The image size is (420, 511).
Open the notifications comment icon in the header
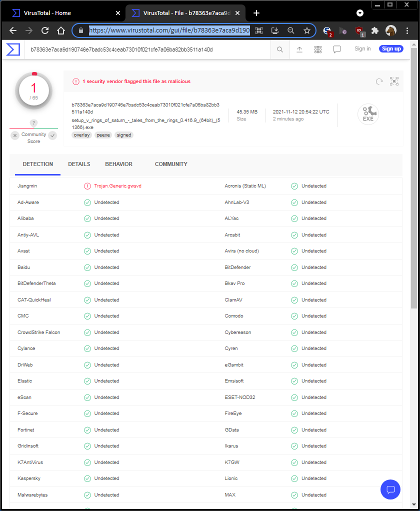(x=337, y=49)
